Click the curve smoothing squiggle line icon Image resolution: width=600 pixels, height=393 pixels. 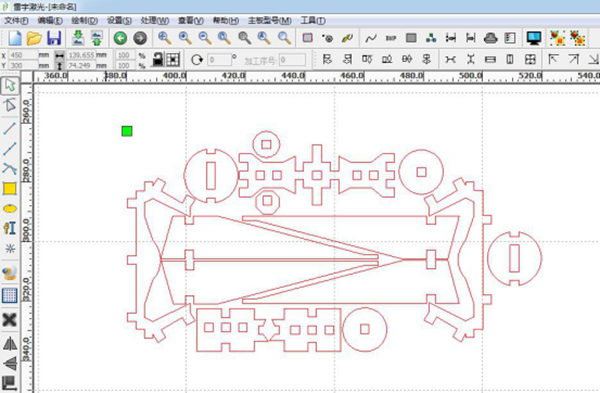[x=370, y=38]
